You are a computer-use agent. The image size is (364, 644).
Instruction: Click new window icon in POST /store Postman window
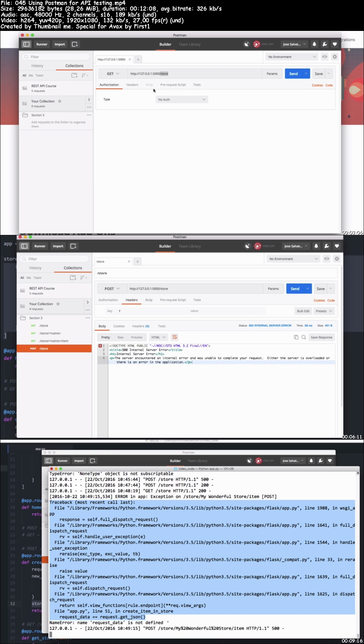tap(73, 246)
